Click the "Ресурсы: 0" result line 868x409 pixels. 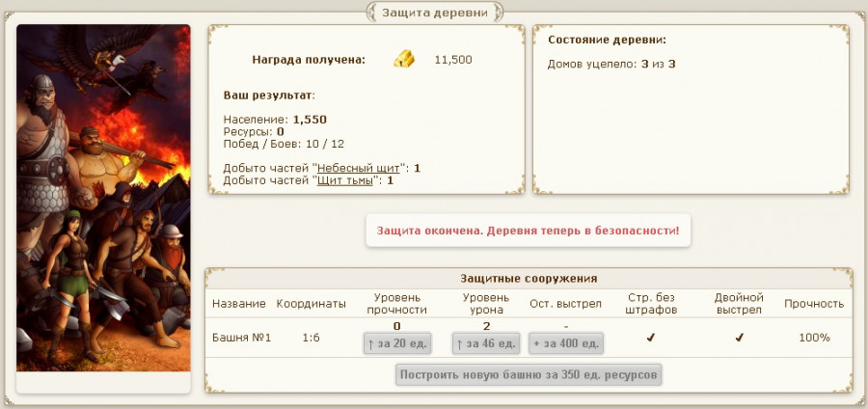(x=254, y=132)
